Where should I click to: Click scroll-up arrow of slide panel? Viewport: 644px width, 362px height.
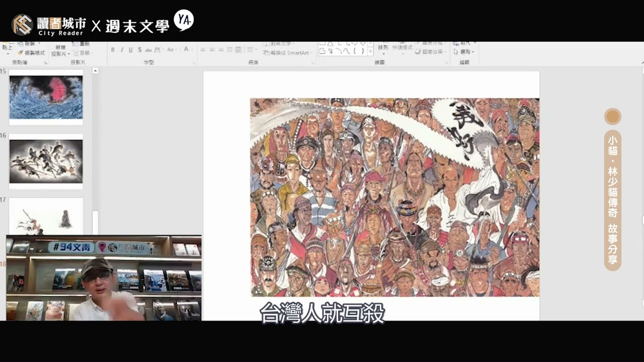coord(95,71)
